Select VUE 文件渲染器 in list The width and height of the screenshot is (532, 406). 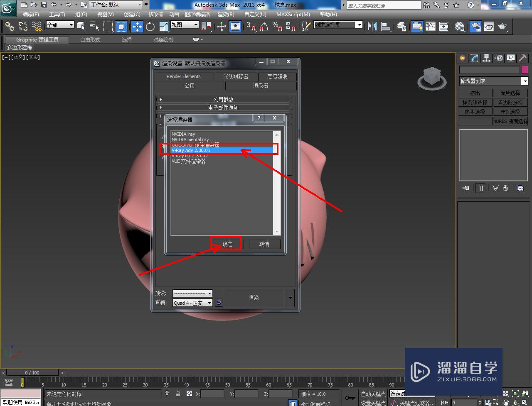(222, 161)
